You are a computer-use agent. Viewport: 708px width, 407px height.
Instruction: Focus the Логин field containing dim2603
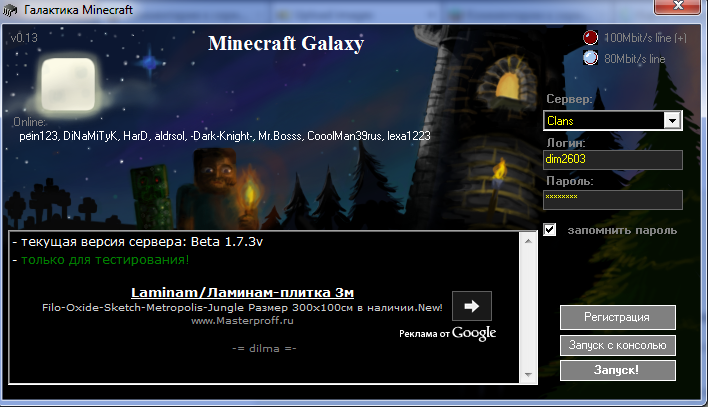click(x=613, y=159)
